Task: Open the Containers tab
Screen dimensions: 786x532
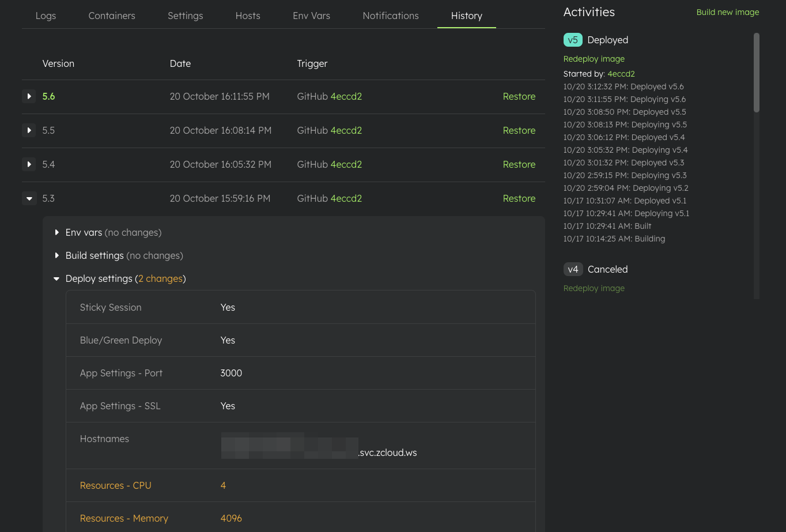Action: pyautogui.click(x=112, y=16)
